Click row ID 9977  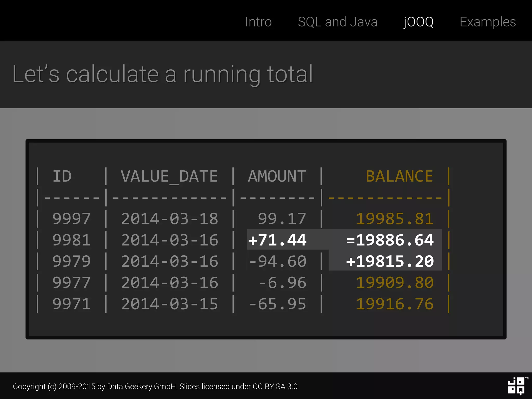coord(71,283)
